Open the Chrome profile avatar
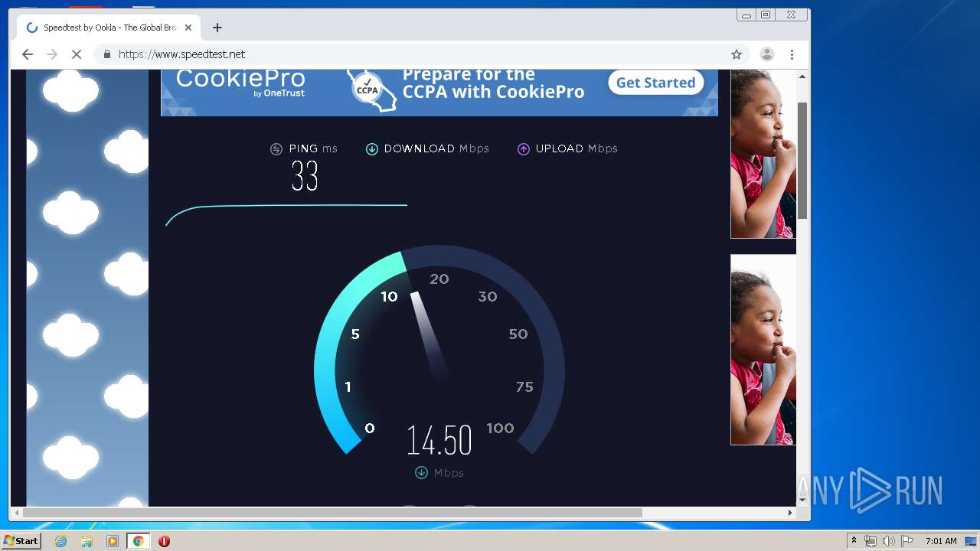The height and width of the screenshot is (551, 980). [766, 54]
